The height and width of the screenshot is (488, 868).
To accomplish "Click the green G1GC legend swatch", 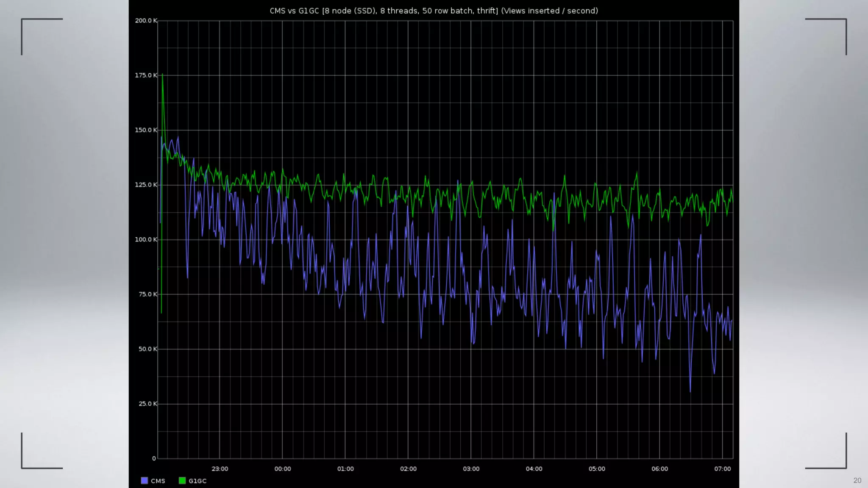I will [x=182, y=481].
